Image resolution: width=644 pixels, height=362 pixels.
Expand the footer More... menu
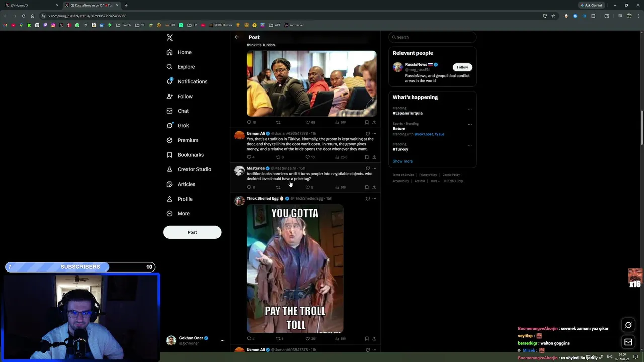[x=435, y=181]
